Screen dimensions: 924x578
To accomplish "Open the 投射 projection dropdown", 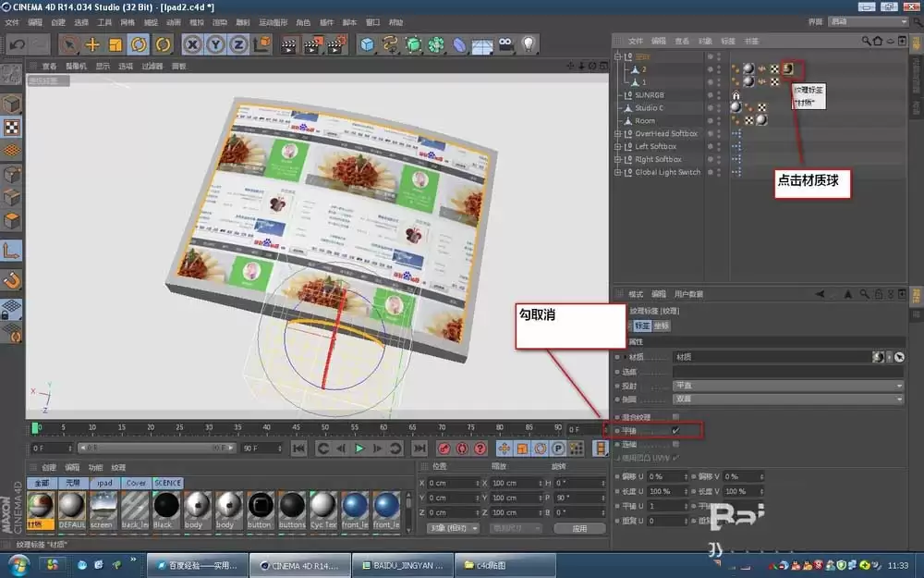I will click(x=785, y=385).
